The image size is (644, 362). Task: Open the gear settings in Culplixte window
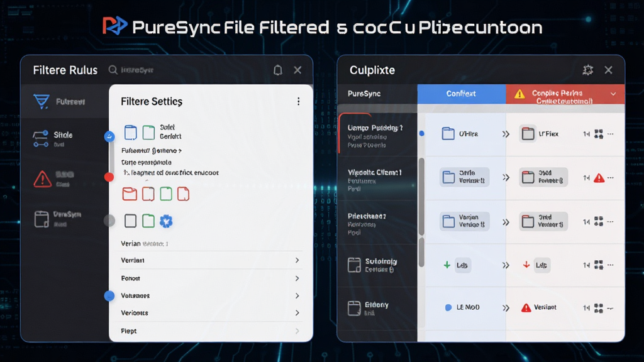tap(588, 70)
